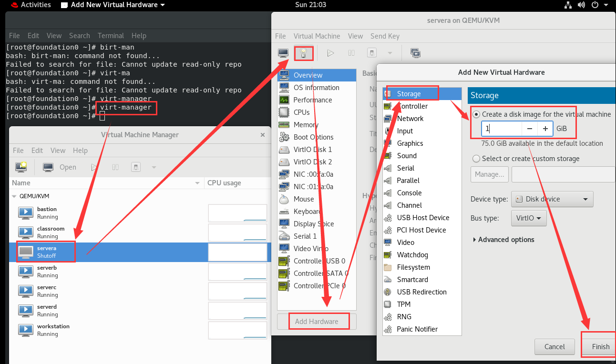The image size is (616, 364).
Task: Select the Network hardware type icon
Action: (x=388, y=119)
